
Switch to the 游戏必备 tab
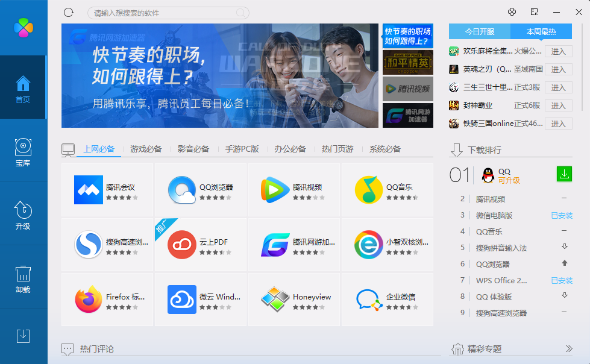tap(146, 149)
